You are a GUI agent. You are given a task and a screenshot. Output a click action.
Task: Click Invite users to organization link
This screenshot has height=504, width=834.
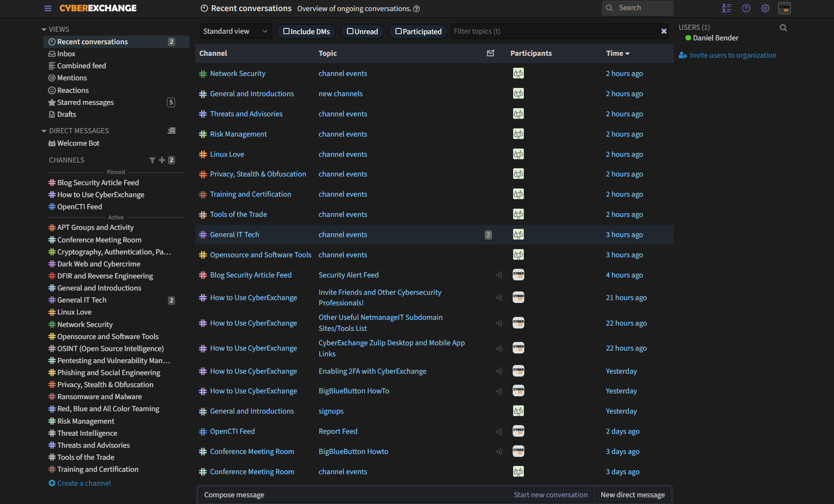click(733, 55)
